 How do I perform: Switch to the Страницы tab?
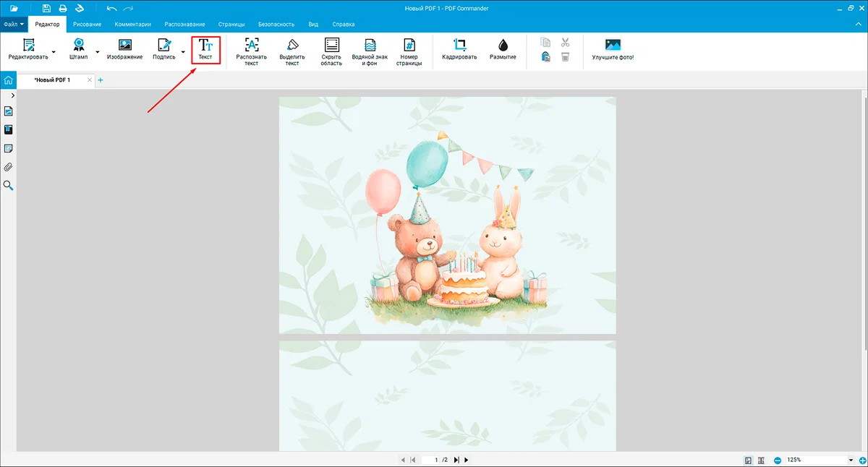tap(231, 24)
